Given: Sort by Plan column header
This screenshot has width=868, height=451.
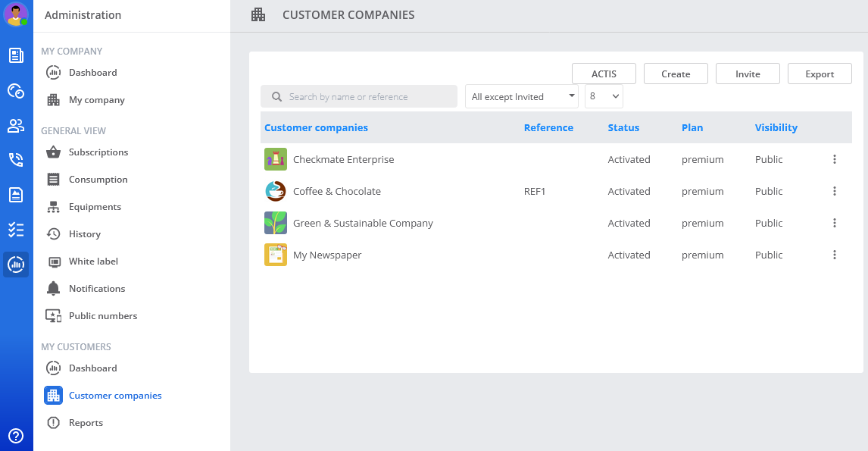Looking at the screenshot, I should [x=692, y=127].
